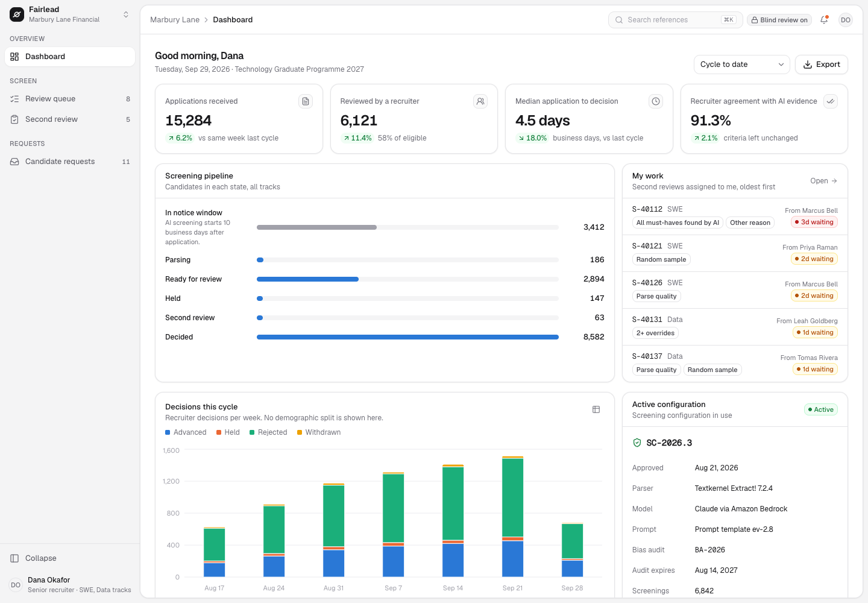
Task: Open Candidate requests in sidebar
Action: point(70,162)
